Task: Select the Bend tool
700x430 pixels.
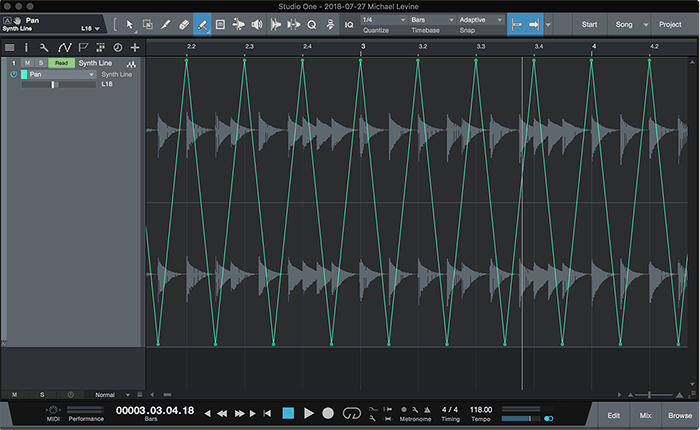Action: coord(238,25)
